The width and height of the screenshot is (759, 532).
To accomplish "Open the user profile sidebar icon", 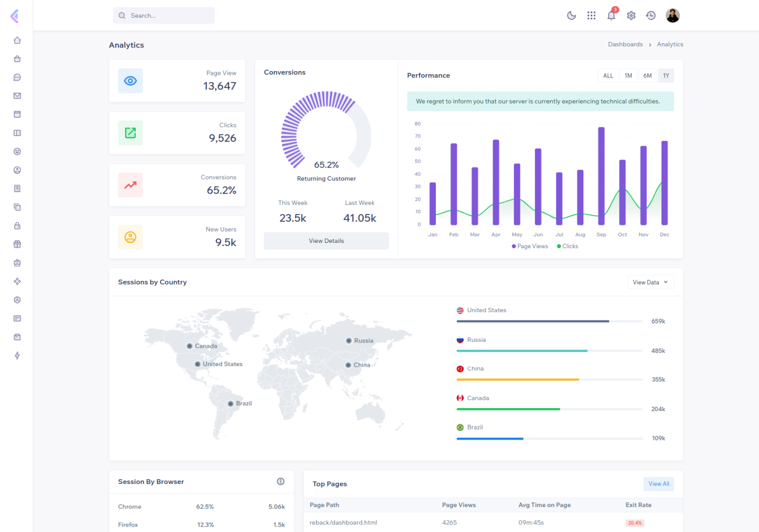I will pyautogui.click(x=17, y=170).
